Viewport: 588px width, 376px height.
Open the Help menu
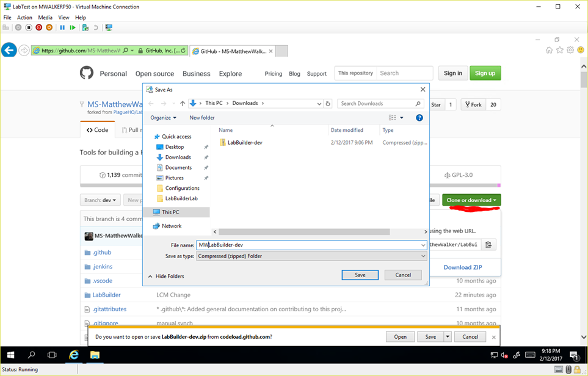(80, 17)
